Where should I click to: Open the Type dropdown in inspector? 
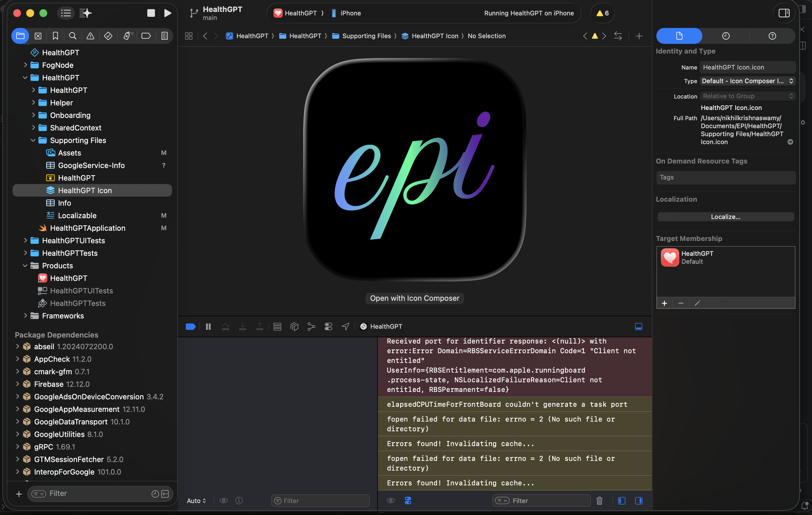[x=747, y=81]
